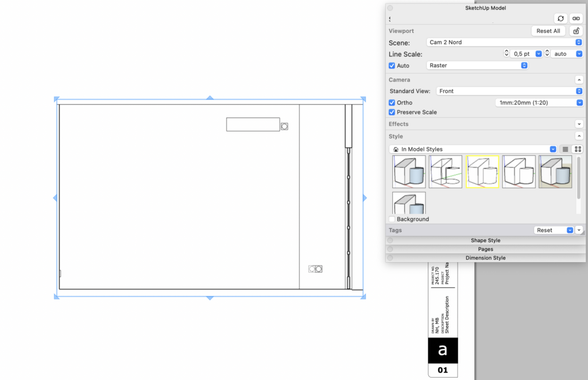
Task: Click the Reset All button
Action: click(x=548, y=31)
